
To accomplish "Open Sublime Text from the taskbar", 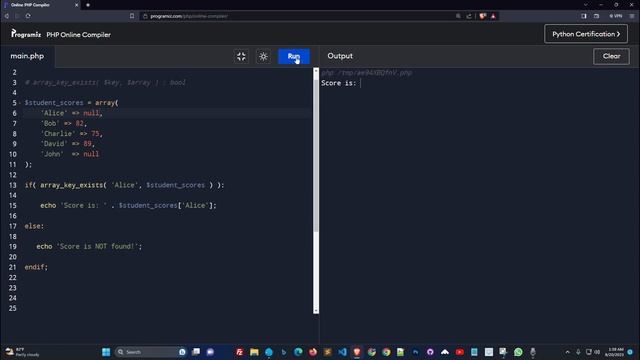I will (328, 352).
